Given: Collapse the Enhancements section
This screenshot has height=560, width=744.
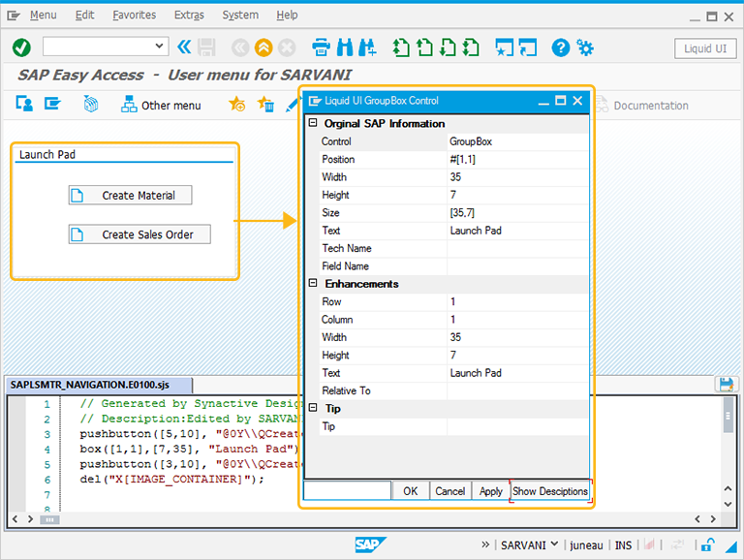Looking at the screenshot, I should tap(313, 283).
